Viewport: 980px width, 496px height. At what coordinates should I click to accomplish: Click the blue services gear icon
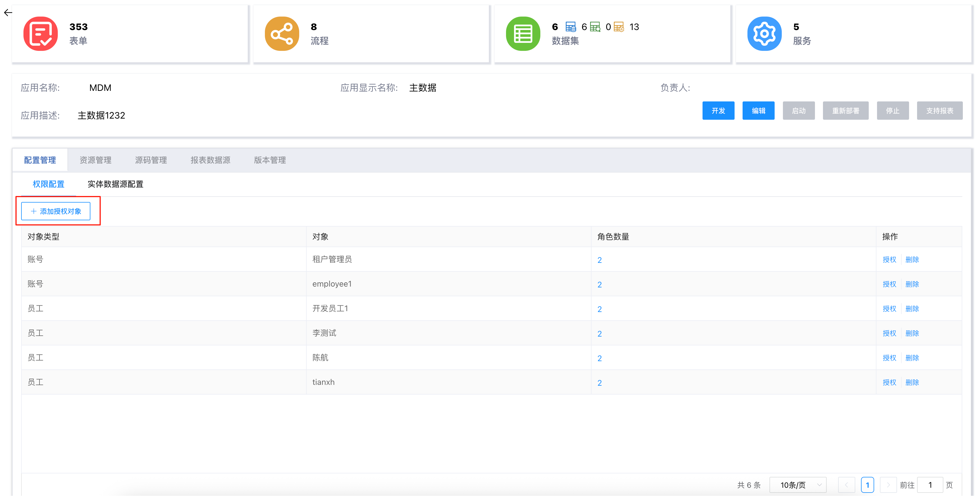click(x=764, y=33)
